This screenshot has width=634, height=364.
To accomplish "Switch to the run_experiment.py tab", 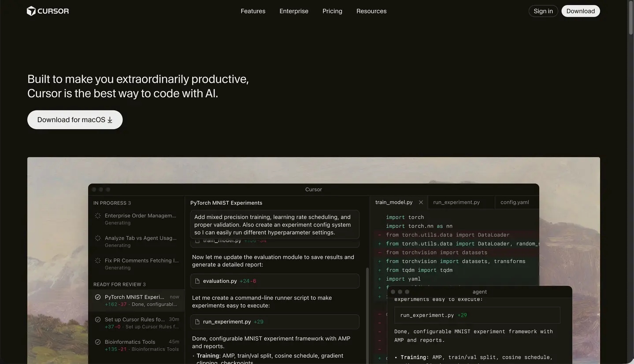I will 456,202.
